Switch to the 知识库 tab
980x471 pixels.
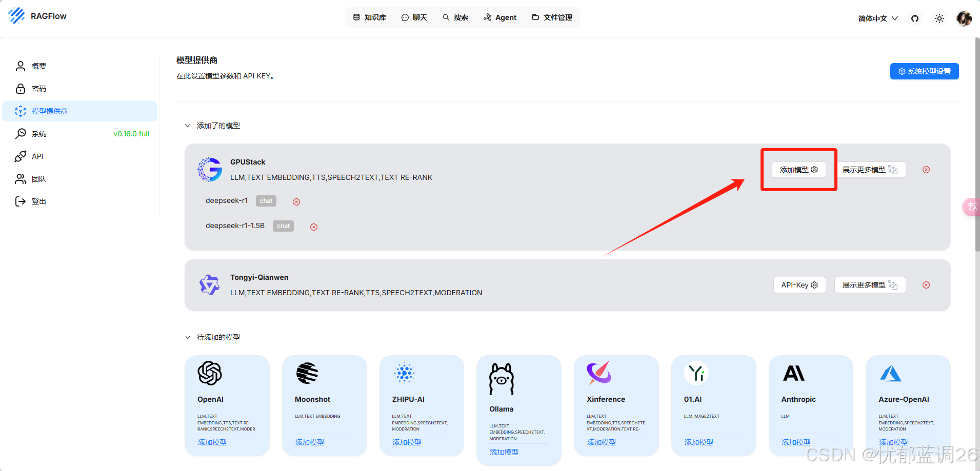(x=370, y=17)
